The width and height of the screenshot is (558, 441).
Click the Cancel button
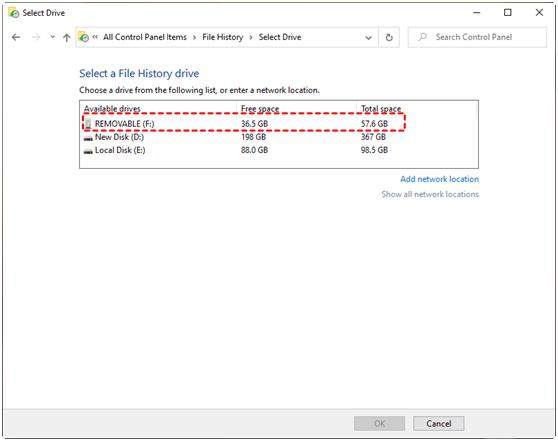438,424
